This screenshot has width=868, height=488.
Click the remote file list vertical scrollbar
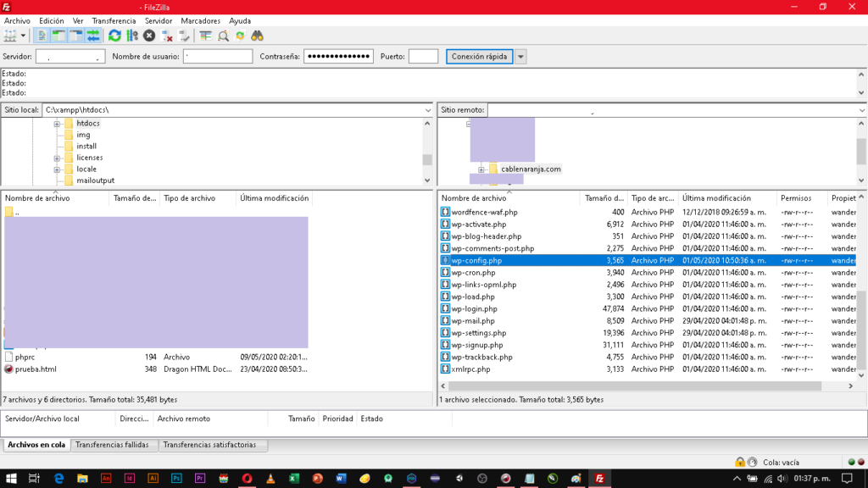(x=861, y=330)
